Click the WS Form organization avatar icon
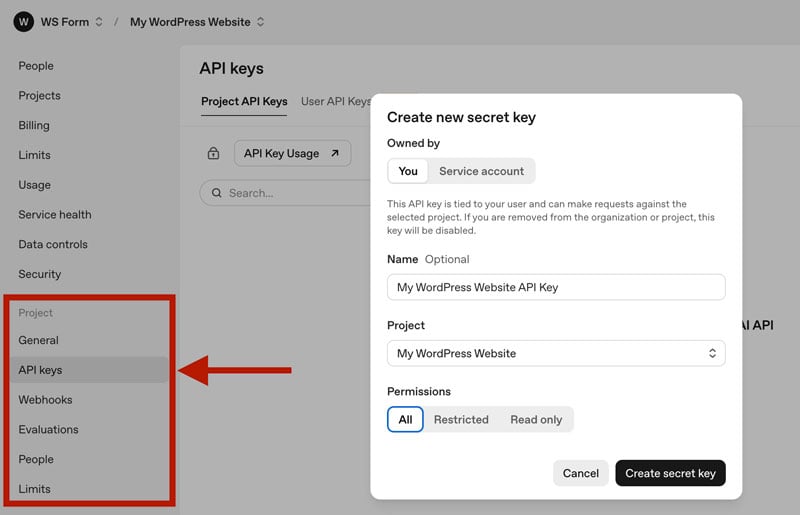 [23, 22]
